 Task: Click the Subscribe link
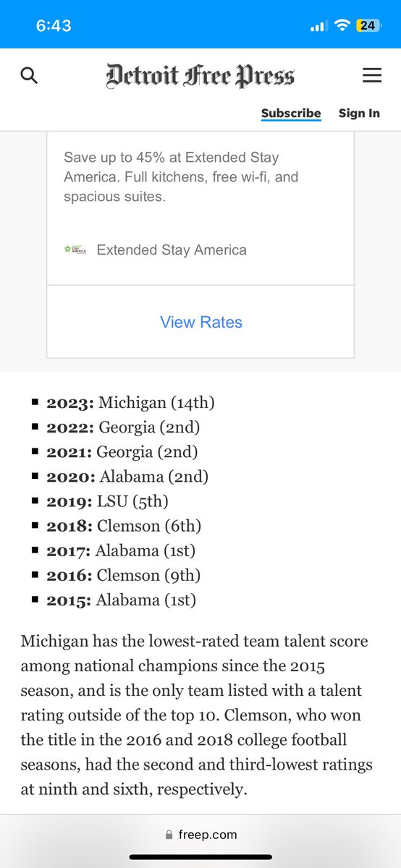pos(291,113)
